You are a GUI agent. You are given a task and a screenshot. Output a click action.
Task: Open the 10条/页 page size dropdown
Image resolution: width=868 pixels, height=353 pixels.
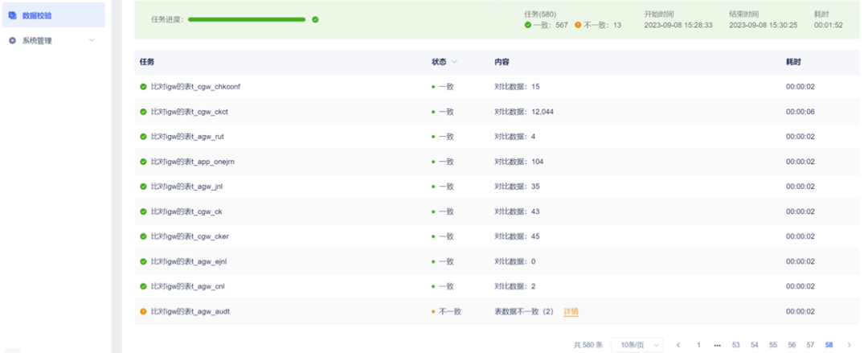tap(637, 345)
